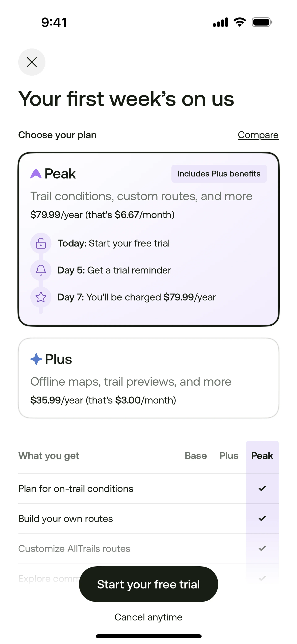Tap checkmark for Customize AllTrails routes

(x=262, y=548)
